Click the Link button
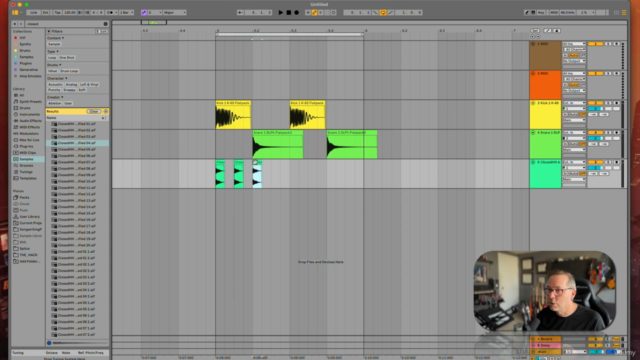The height and width of the screenshot is (360, 640). (x=34, y=13)
